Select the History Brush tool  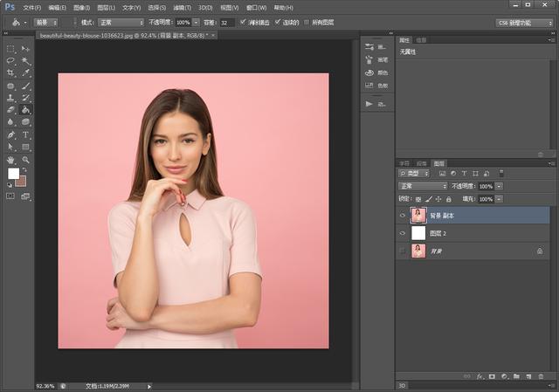pyautogui.click(x=25, y=98)
